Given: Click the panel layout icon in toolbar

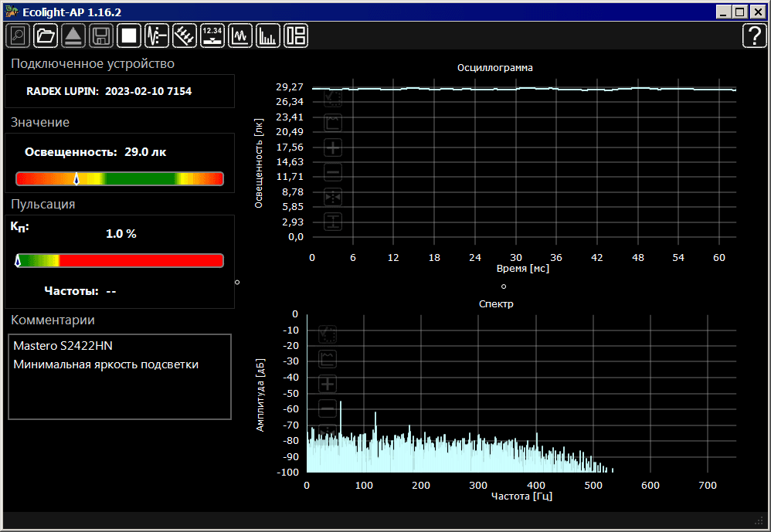Looking at the screenshot, I should [x=296, y=36].
